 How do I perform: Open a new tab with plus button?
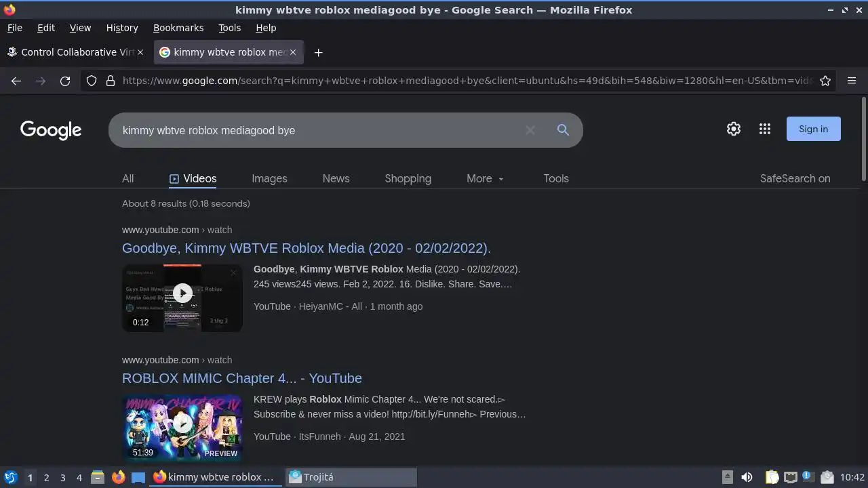pos(318,52)
